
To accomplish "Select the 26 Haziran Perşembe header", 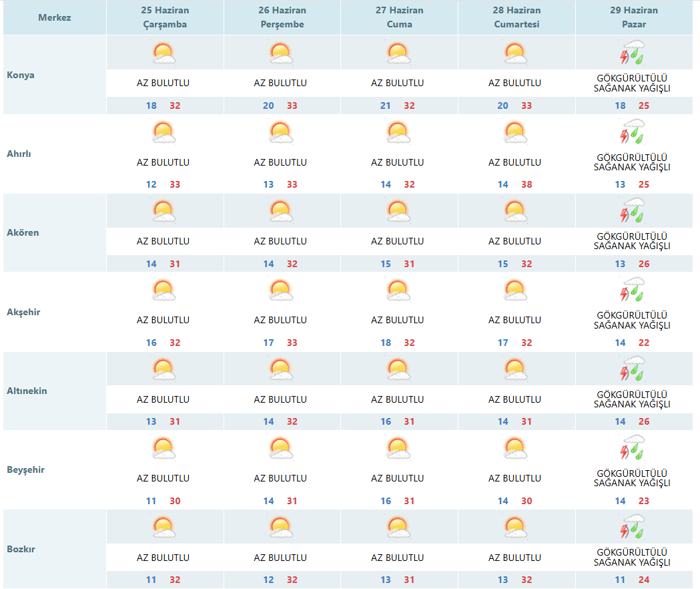I will point(282,17).
